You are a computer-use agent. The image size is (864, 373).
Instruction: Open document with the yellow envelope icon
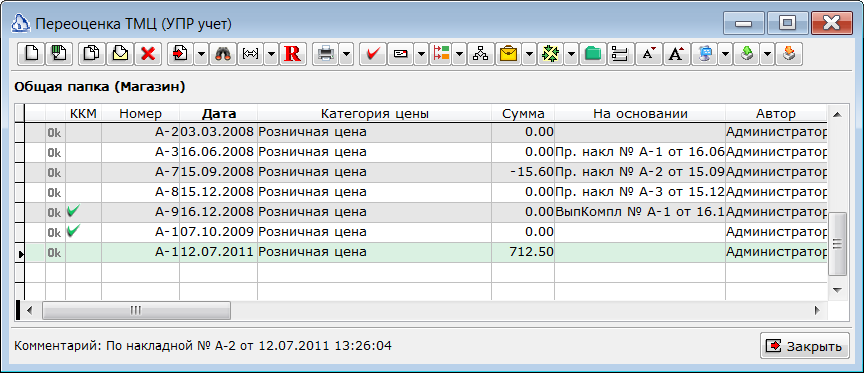coord(120,54)
